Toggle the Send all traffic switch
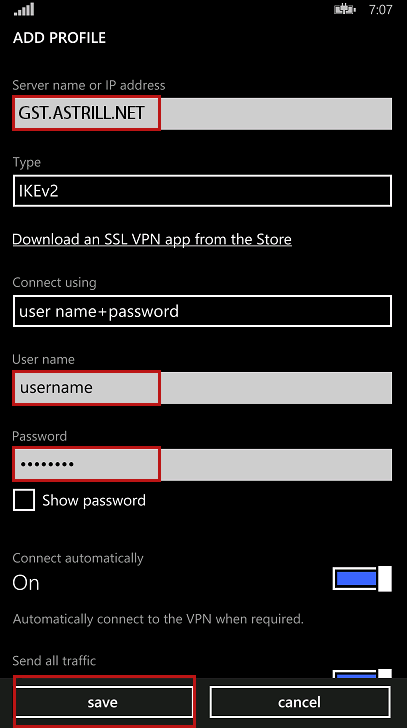 pos(362,673)
